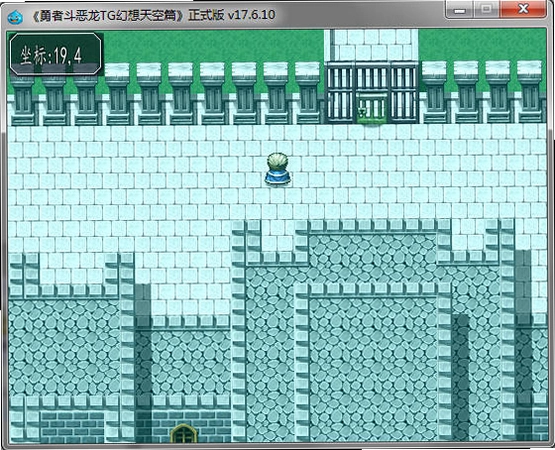
Task: Maximize the game window
Action: 487,10
